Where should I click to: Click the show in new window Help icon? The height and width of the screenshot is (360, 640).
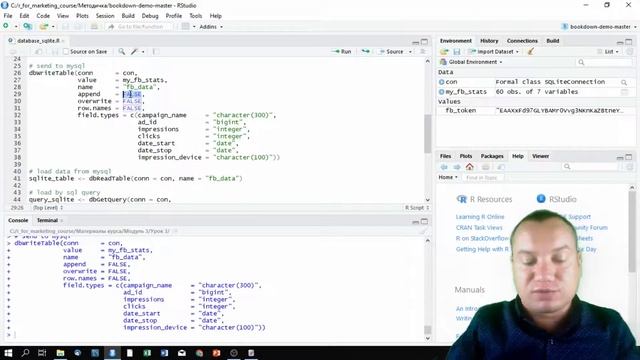click(x=501, y=167)
